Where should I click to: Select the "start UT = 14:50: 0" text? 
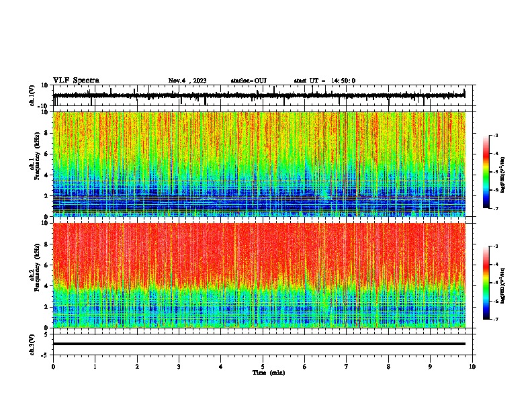coord(324,81)
